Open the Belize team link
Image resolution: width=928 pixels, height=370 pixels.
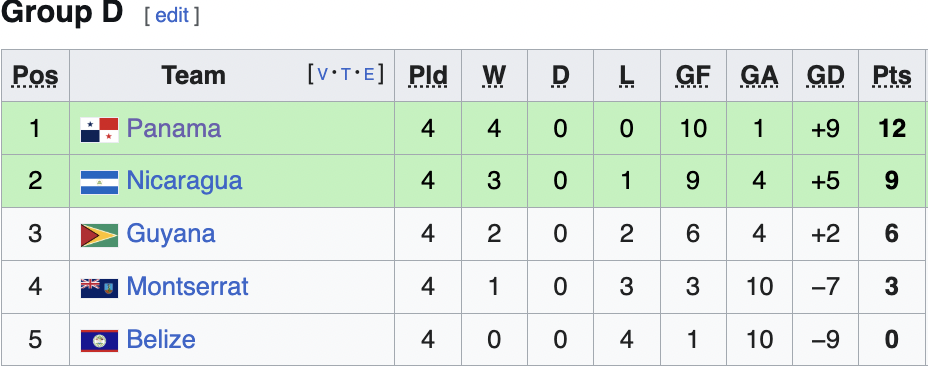161,340
